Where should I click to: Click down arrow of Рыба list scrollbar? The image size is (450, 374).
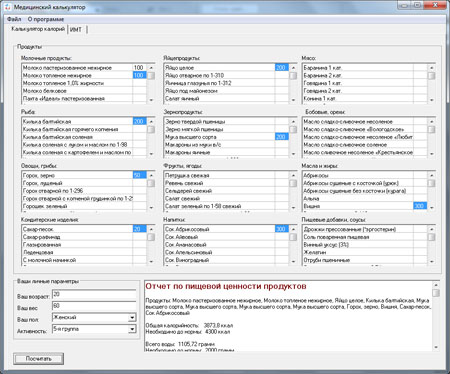coord(151,154)
